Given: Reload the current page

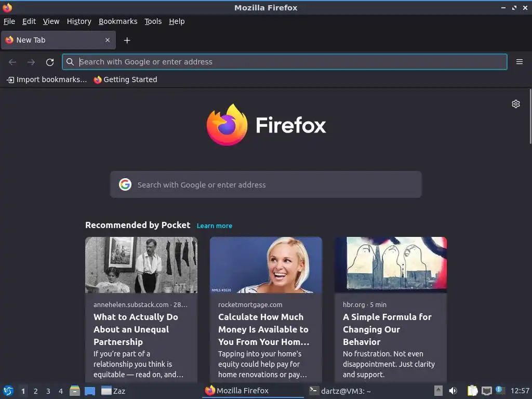Looking at the screenshot, I should (50, 62).
